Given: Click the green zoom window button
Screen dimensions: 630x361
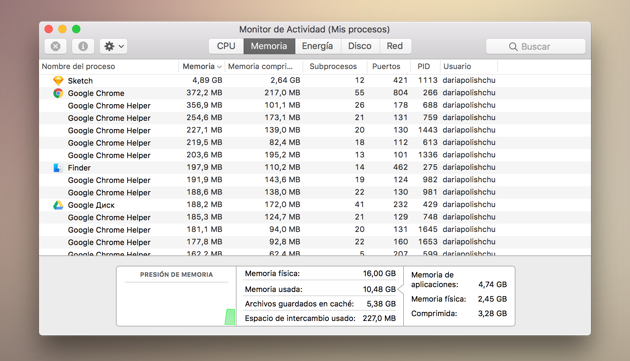Looking at the screenshot, I should [x=76, y=29].
